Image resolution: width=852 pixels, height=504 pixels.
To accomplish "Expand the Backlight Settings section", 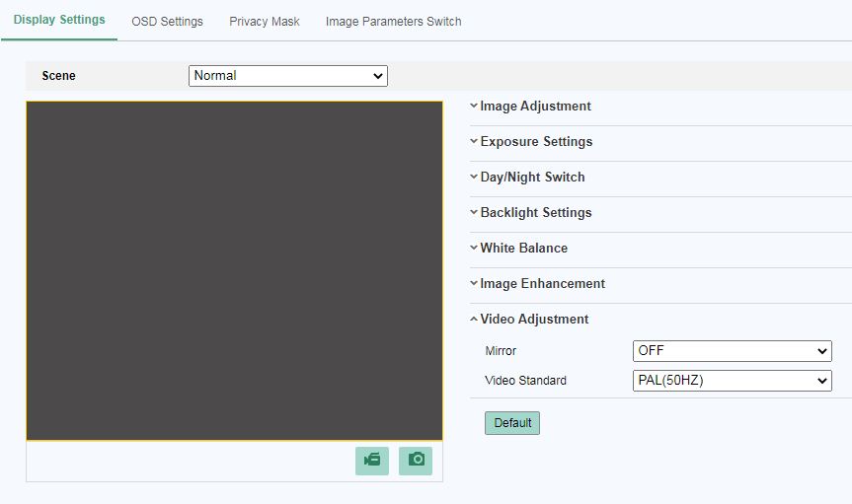I will click(x=535, y=213).
